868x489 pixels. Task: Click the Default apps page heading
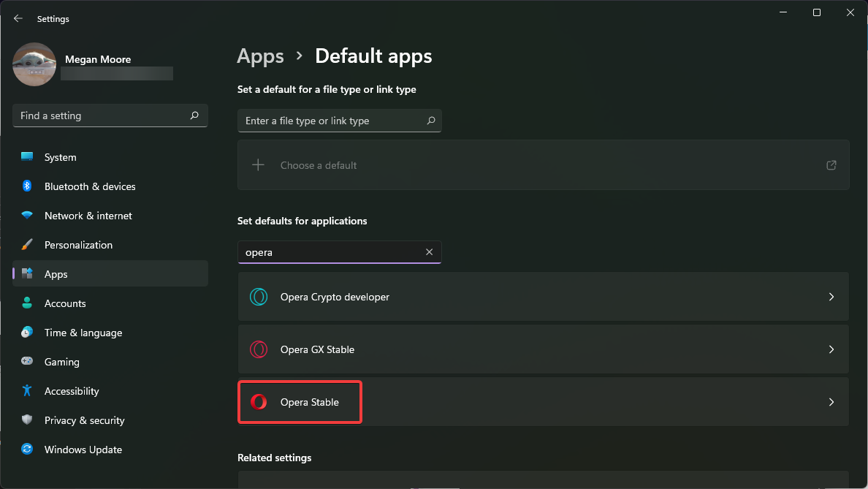373,56
